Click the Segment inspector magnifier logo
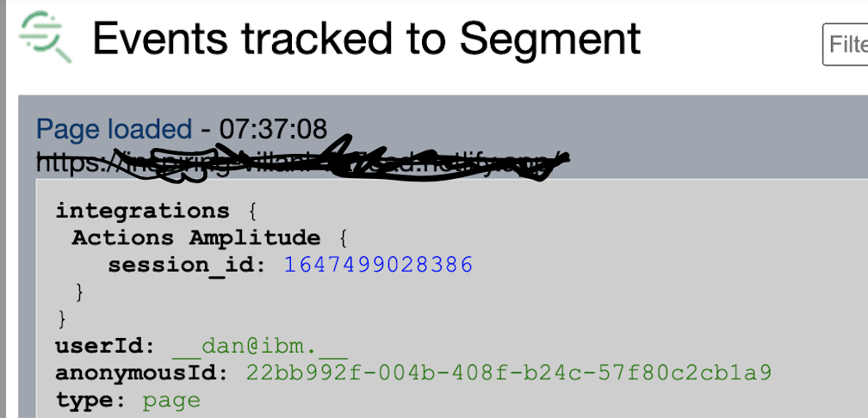This screenshot has height=418, width=868. [x=46, y=37]
